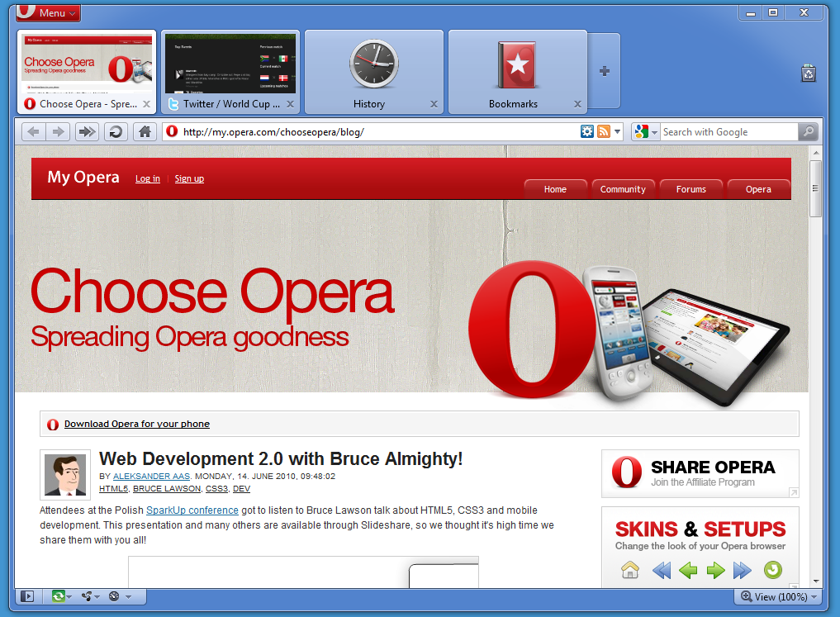Toggle the panels sidebar in status bar

[27, 596]
